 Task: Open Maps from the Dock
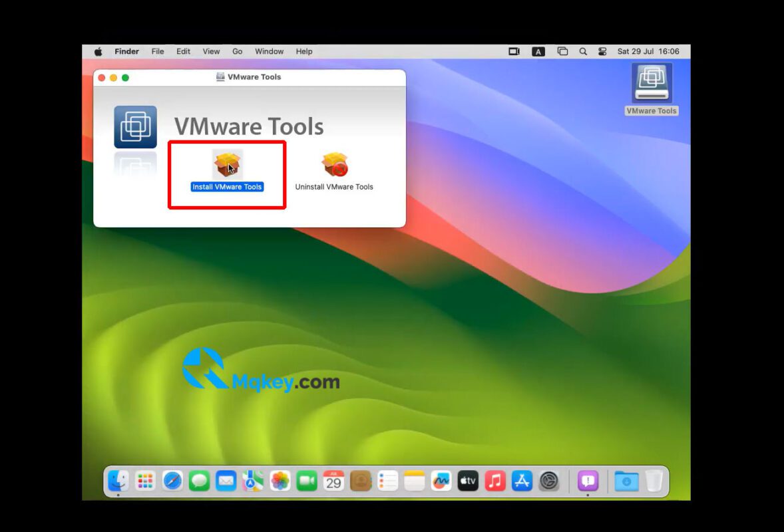click(x=253, y=481)
